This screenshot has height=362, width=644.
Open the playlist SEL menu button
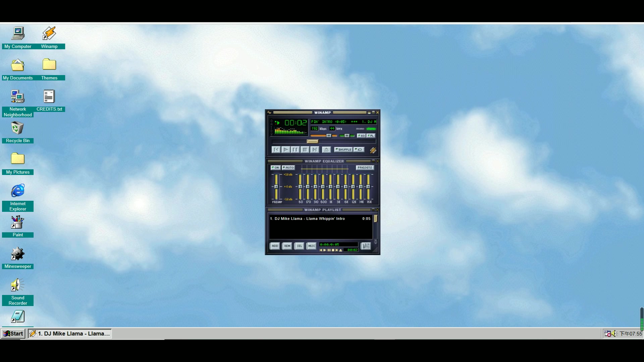point(299,246)
